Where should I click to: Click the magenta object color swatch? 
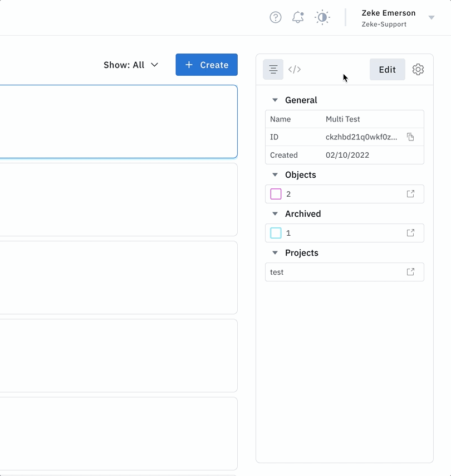coord(276,194)
